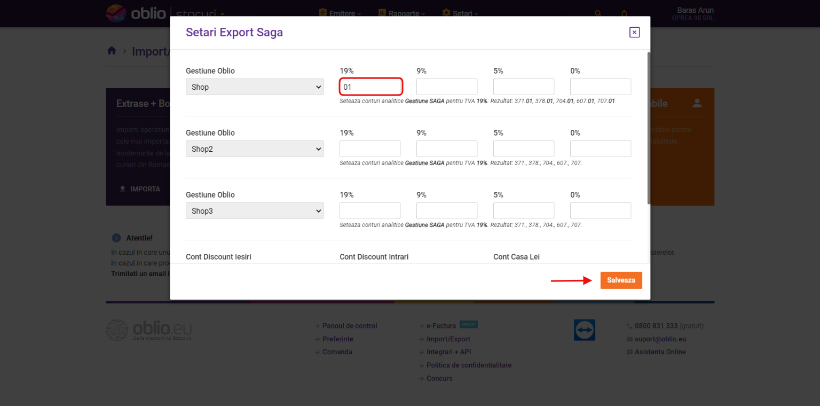Image resolution: width=820 pixels, height=406 pixels.
Task: Open the Panoul de control footer link
Action: click(x=350, y=325)
